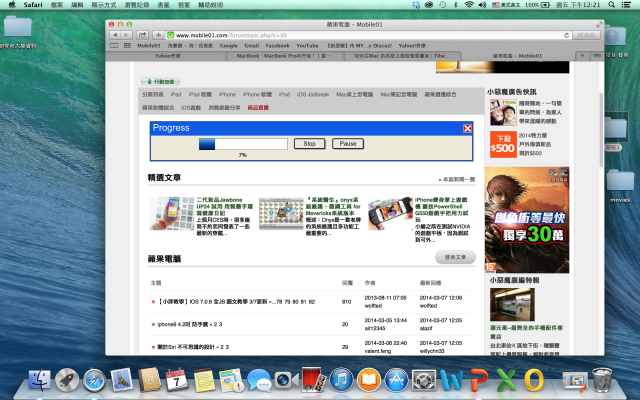This screenshot has height=400, width=640.
Task: Show all tabs icon at tab bar end
Action: pyautogui.click(x=597, y=56)
